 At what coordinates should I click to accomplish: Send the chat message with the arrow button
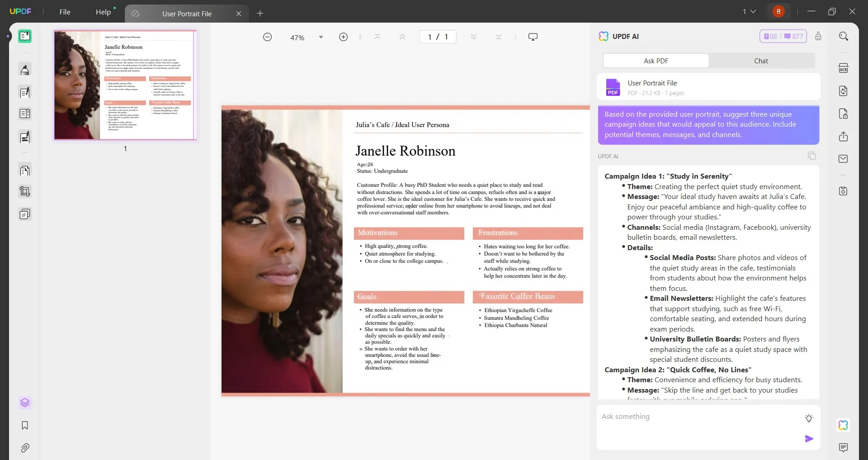[x=809, y=438]
